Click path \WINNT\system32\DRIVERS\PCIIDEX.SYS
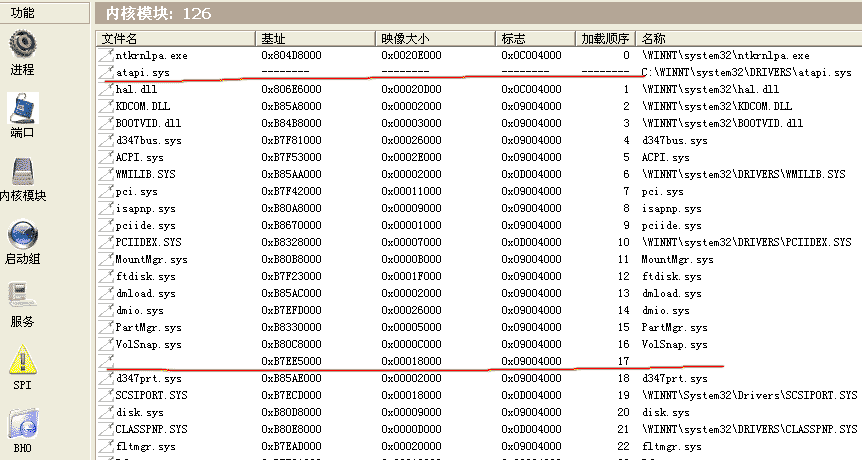 (747, 242)
